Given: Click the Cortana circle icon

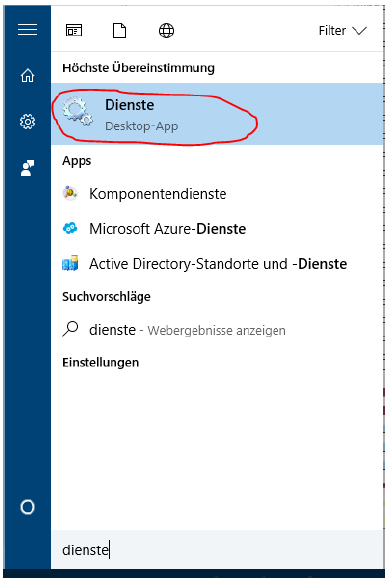Looking at the screenshot, I should pyautogui.click(x=27, y=507).
